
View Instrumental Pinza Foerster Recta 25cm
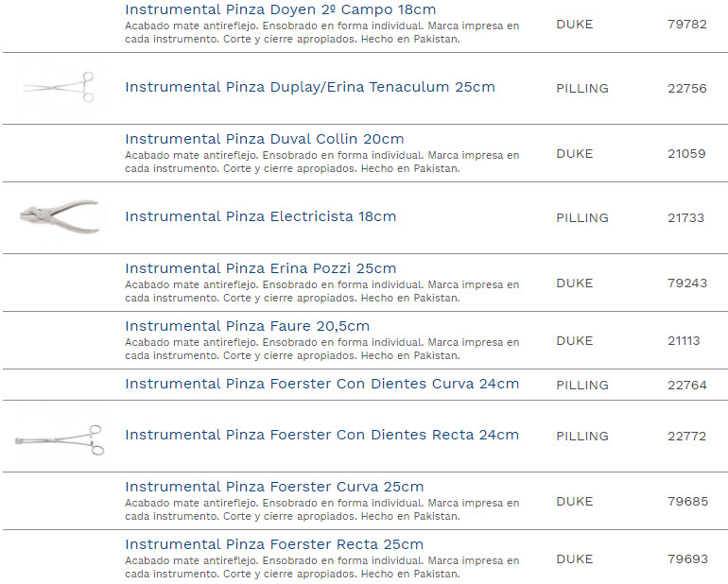point(274,544)
